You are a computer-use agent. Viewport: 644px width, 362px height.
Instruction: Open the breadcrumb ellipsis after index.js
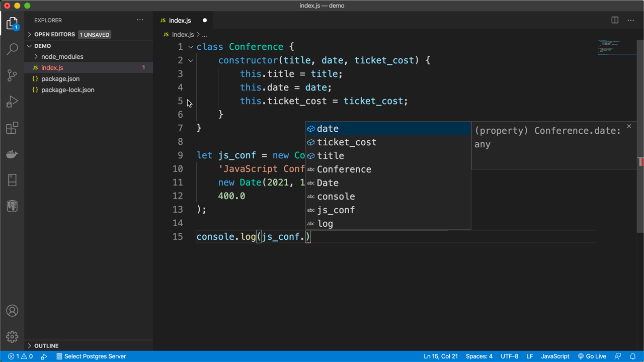[x=205, y=35]
